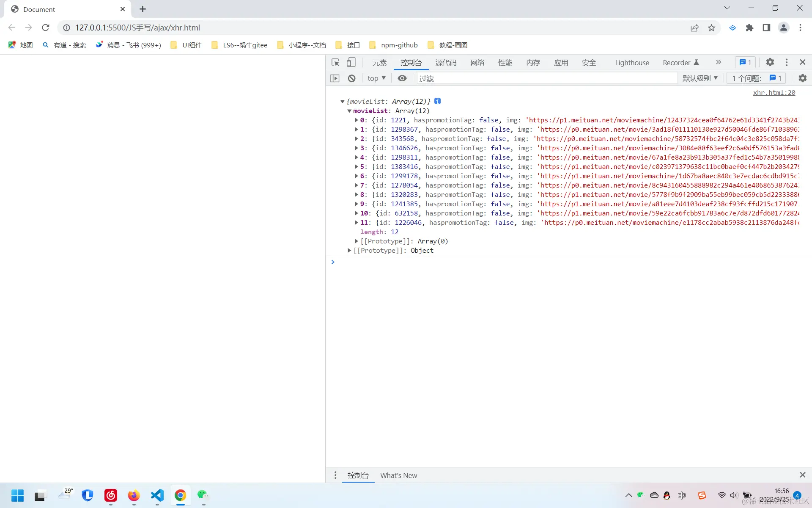812x508 pixels.
Task: Toggle the console sidebar panel
Action: pyautogui.click(x=335, y=78)
